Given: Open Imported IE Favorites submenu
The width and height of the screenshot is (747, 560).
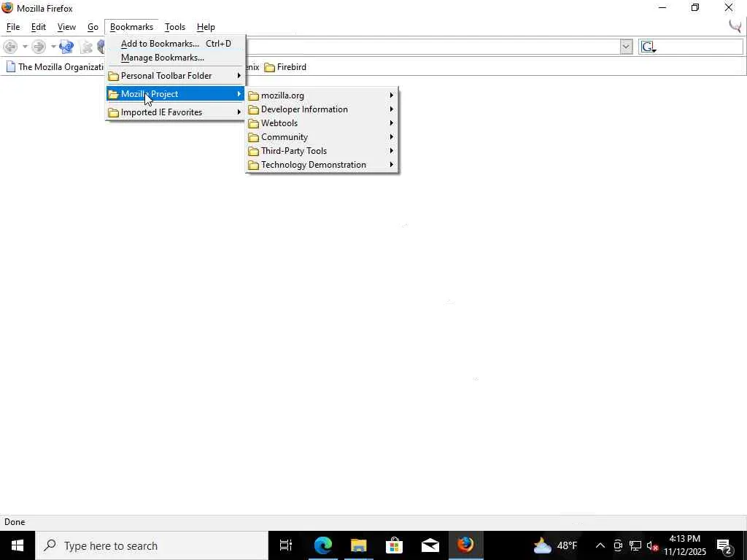Looking at the screenshot, I should [x=176, y=112].
